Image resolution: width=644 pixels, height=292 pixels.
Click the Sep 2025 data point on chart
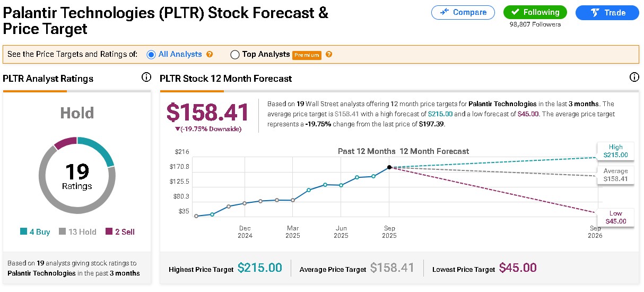click(x=389, y=167)
